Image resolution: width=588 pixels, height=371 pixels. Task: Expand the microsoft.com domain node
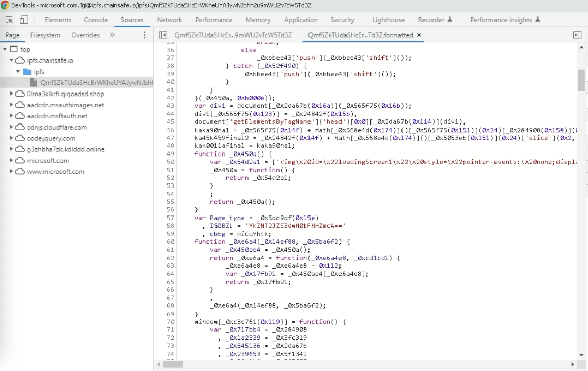click(11, 160)
